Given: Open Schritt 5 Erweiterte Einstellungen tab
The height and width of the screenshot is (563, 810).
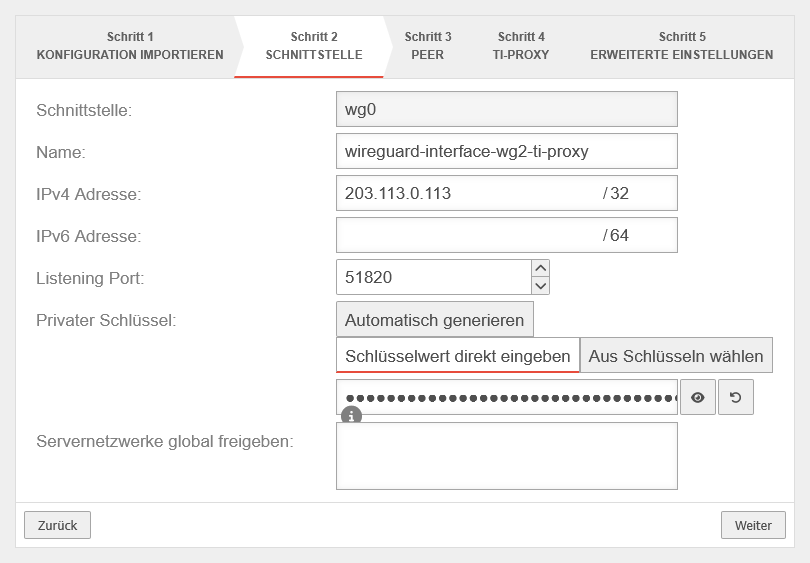Looking at the screenshot, I should (682, 46).
